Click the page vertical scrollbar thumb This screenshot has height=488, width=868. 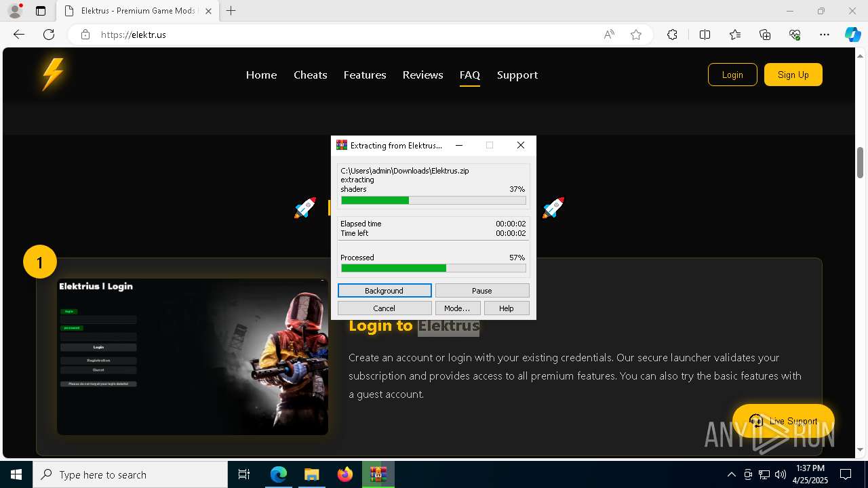point(860,162)
